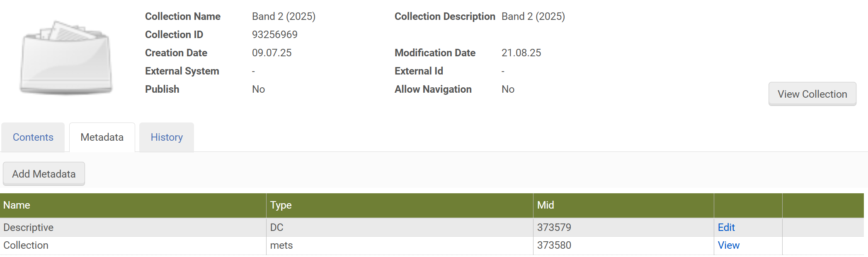Click the Type column header
868x257 pixels.
coord(281,205)
